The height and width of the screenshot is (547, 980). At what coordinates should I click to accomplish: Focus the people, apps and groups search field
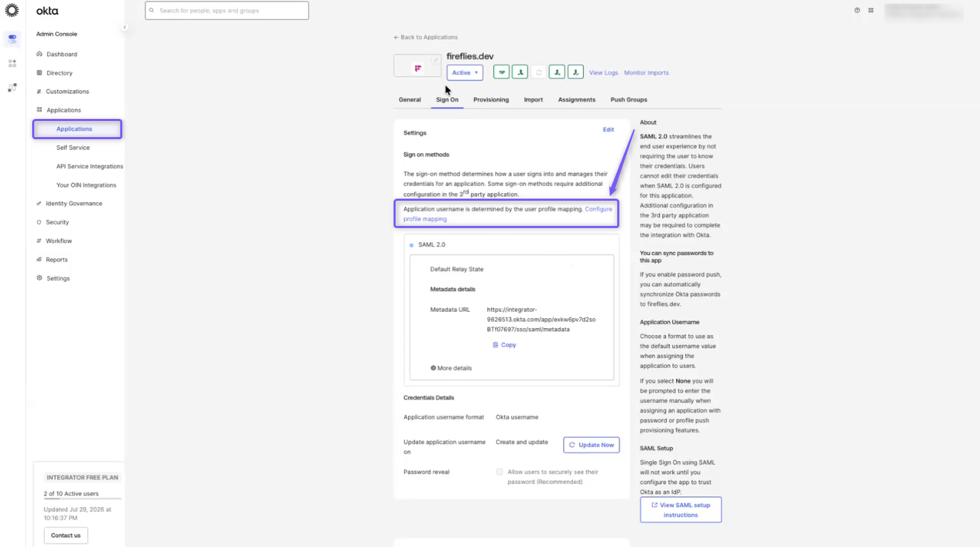226,10
